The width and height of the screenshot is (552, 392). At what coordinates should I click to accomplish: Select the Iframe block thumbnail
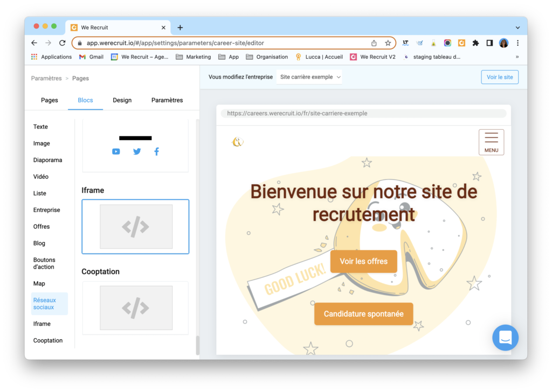click(135, 227)
